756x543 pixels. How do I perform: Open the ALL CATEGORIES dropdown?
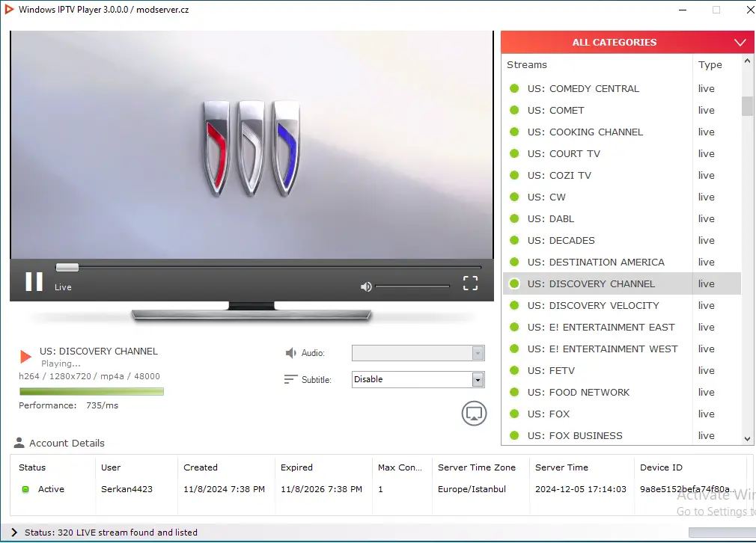(x=627, y=43)
